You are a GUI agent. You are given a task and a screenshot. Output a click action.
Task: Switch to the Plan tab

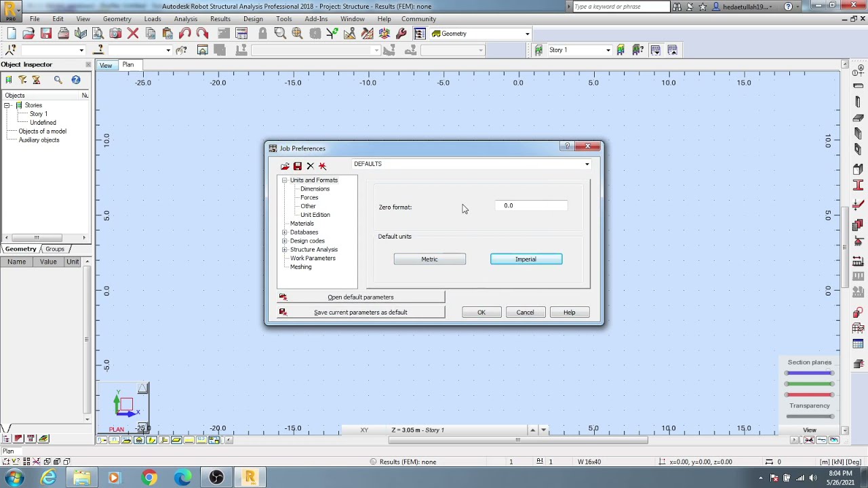click(x=128, y=65)
